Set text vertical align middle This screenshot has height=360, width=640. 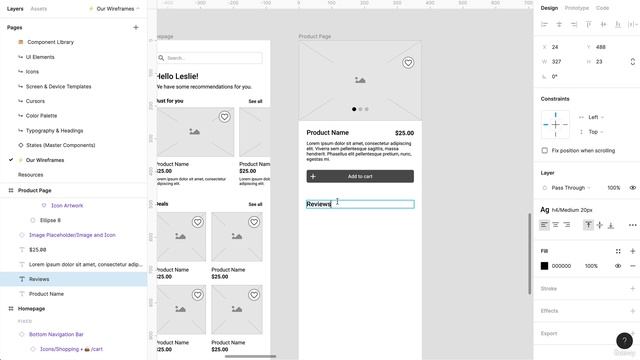(x=600, y=225)
